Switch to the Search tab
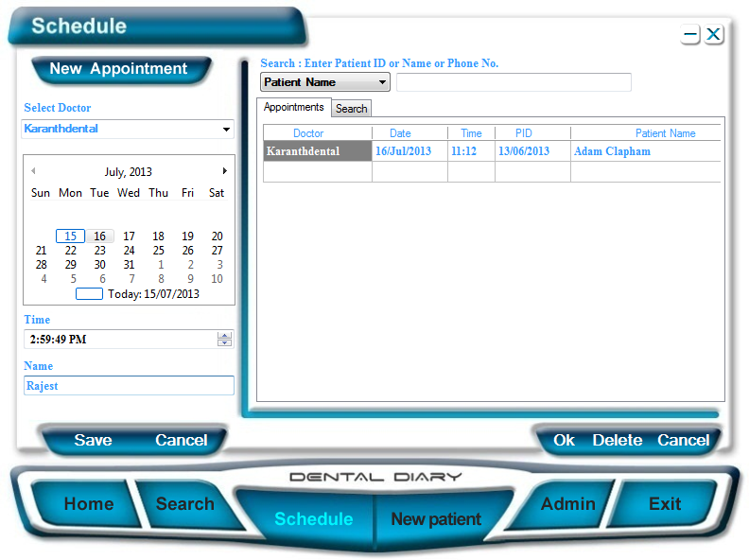Screen dimensions: 749x560 pyautogui.click(x=351, y=109)
